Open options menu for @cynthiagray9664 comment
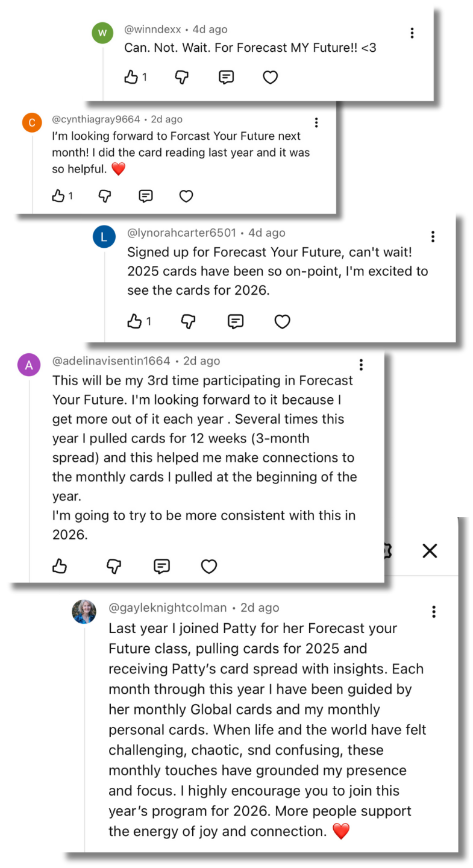473x868 pixels. [x=316, y=122]
